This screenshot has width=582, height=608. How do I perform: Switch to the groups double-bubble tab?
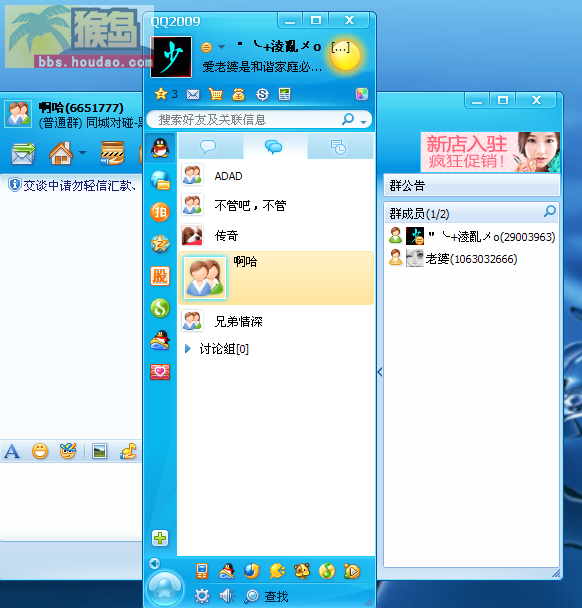275,146
